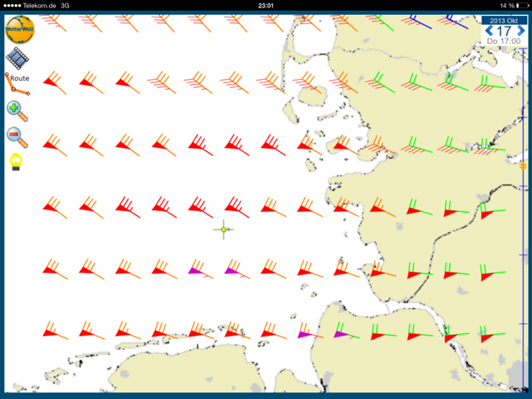Open the Route planning tool
The height and width of the screenshot is (399, 532).
(15, 84)
